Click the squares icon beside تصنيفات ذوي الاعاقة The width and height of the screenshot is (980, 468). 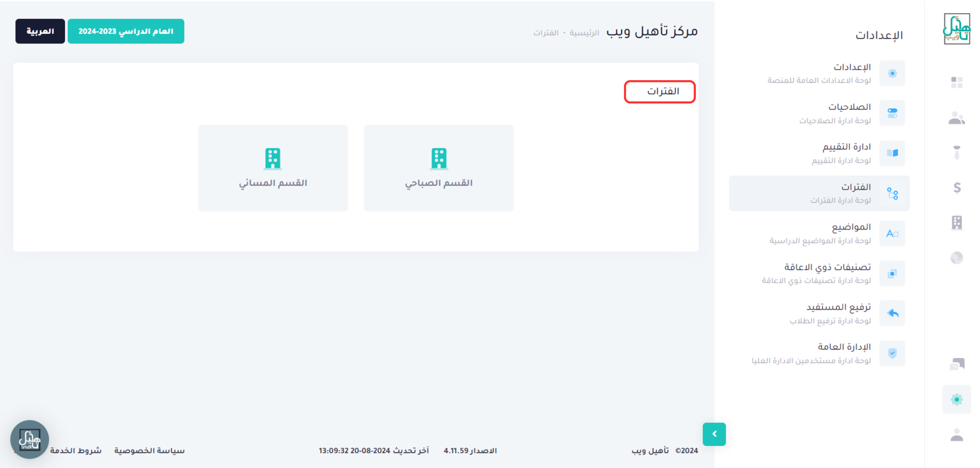click(x=892, y=273)
